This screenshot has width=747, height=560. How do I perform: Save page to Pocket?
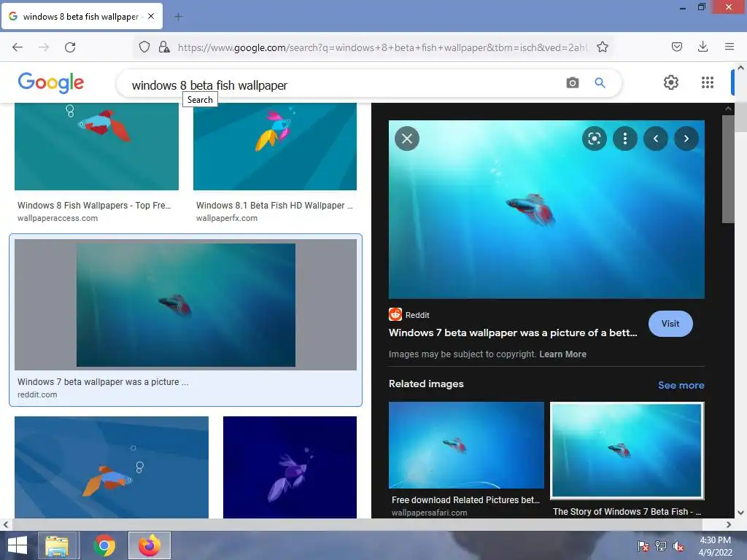676,47
